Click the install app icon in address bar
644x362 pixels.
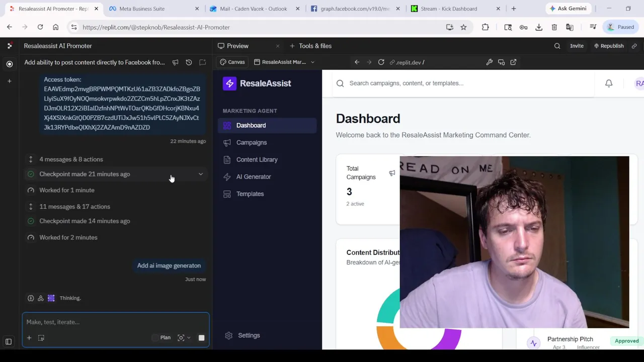(449, 27)
